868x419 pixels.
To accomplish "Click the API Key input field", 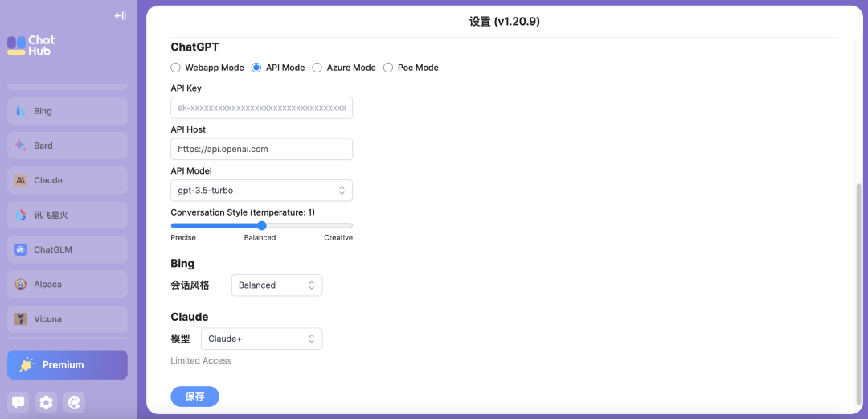I will [x=261, y=108].
